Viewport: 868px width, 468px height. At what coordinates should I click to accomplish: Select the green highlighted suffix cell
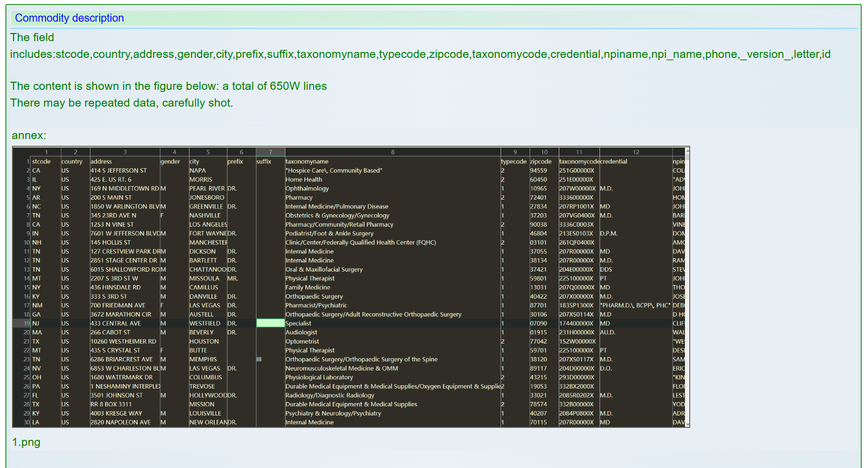pyautogui.click(x=270, y=324)
